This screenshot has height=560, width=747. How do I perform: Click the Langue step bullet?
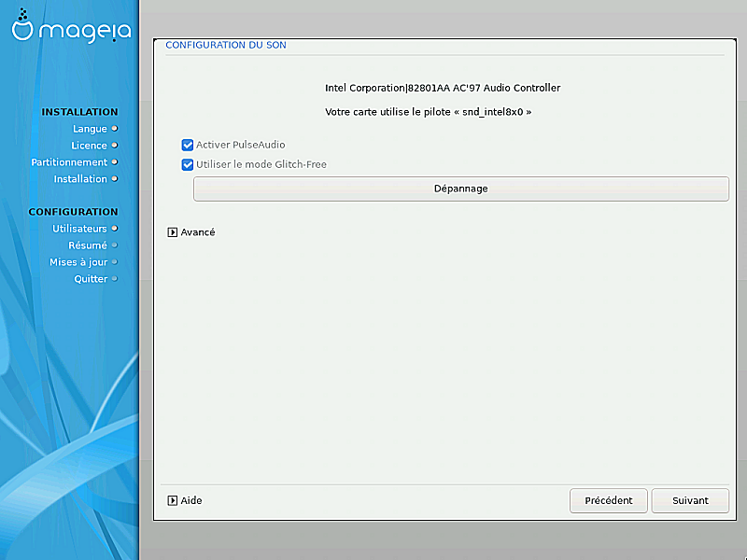[115, 129]
